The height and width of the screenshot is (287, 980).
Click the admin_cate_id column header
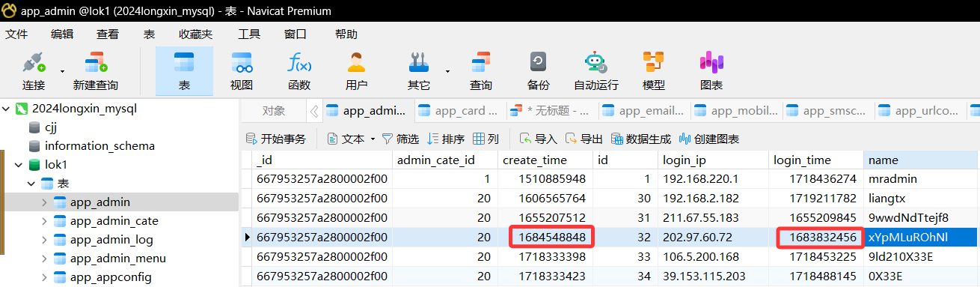[x=445, y=160]
